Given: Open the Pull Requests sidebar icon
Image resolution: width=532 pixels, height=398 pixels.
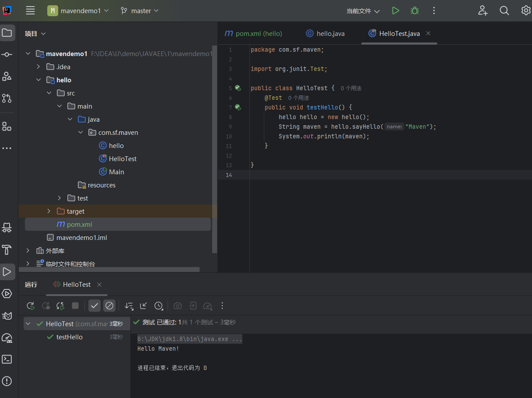Looking at the screenshot, I should tap(7, 98).
